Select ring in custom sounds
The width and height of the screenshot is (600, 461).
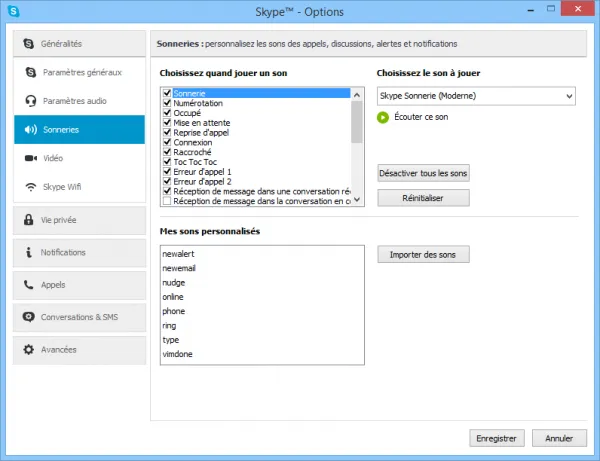pos(169,326)
